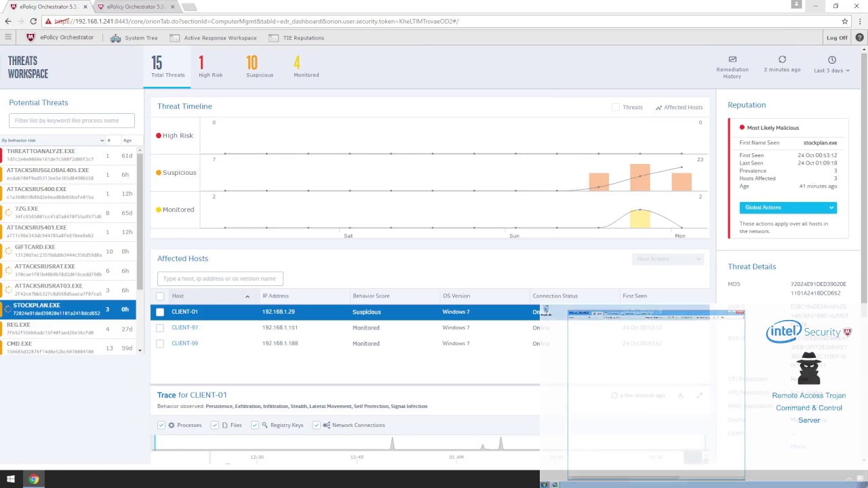This screenshot has width=868, height=488.
Task: Click the Network Connections icon in Trace
Action: tap(327, 425)
